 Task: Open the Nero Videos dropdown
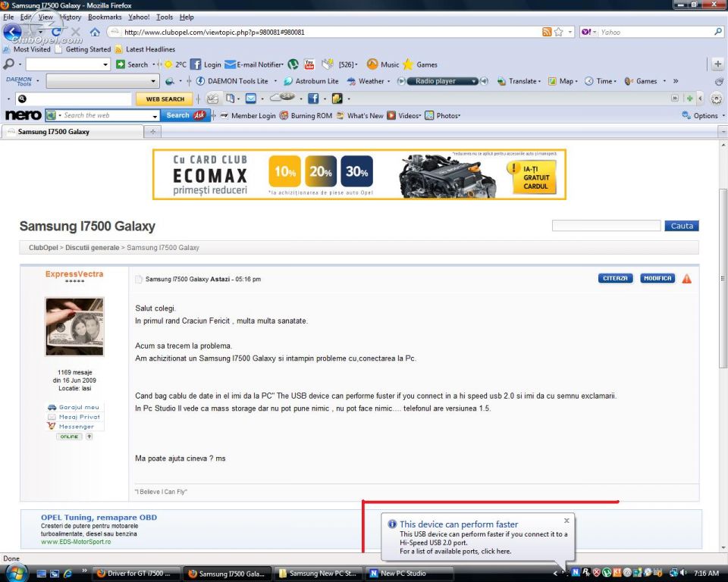404,115
